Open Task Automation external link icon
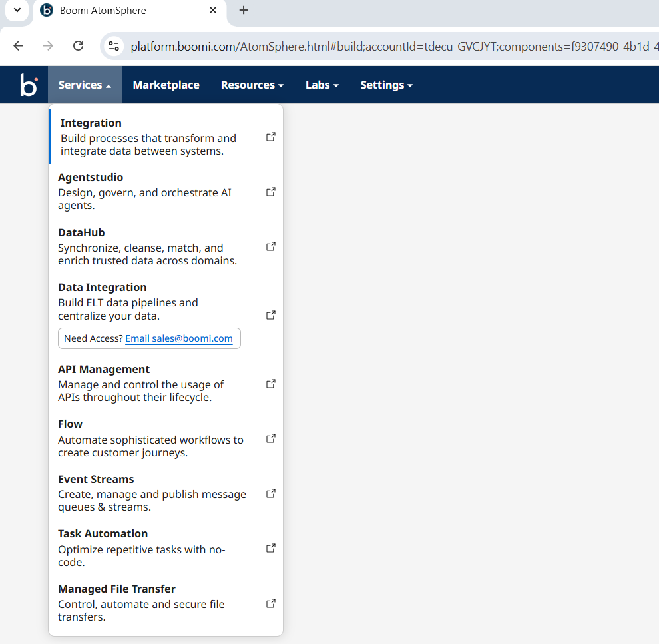 (270, 548)
